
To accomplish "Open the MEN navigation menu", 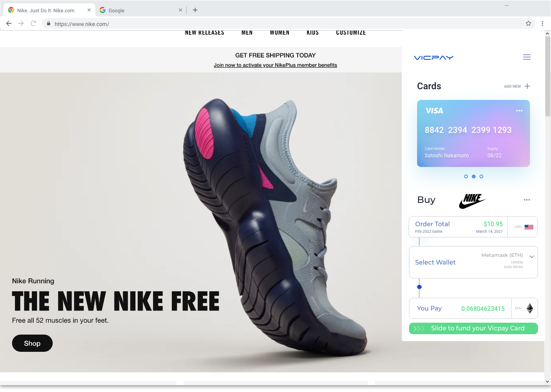I will point(247,33).
